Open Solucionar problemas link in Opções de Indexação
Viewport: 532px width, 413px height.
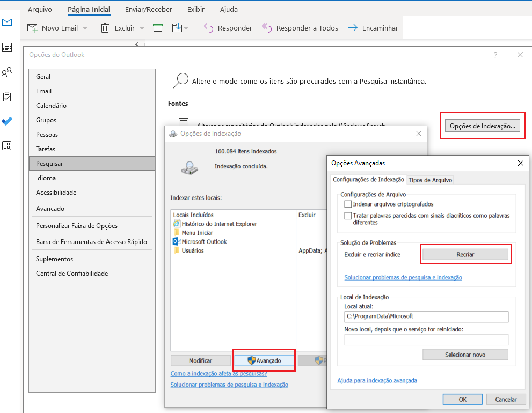click(x=229, y=385)
